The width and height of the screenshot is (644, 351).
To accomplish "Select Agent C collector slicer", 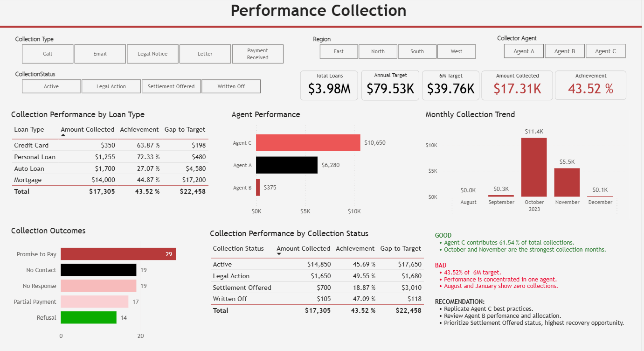I will [x=605, y=51].
